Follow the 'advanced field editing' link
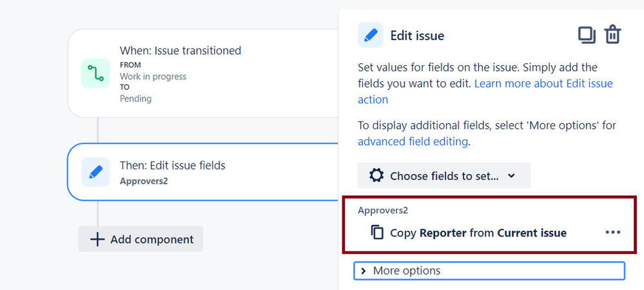Image resolution: width=644 pixels, height=290 pixels. click(413, 141)
